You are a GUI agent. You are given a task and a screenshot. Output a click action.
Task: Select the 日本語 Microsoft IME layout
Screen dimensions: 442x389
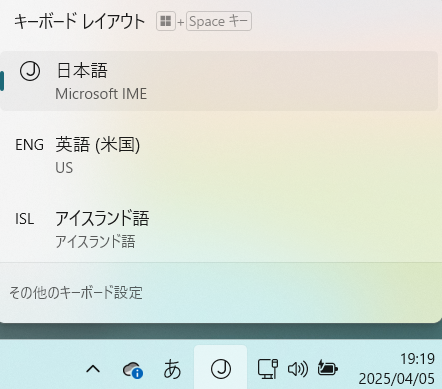coord(219,81)
